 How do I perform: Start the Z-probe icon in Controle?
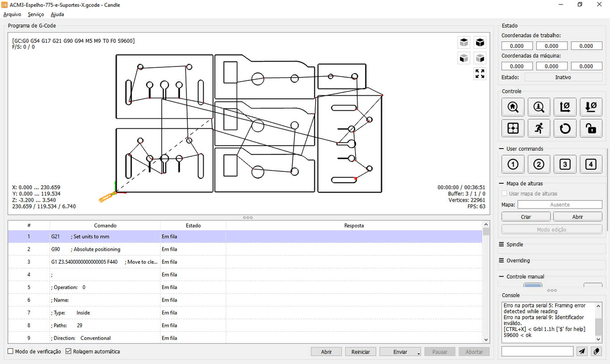pos(539,107)
